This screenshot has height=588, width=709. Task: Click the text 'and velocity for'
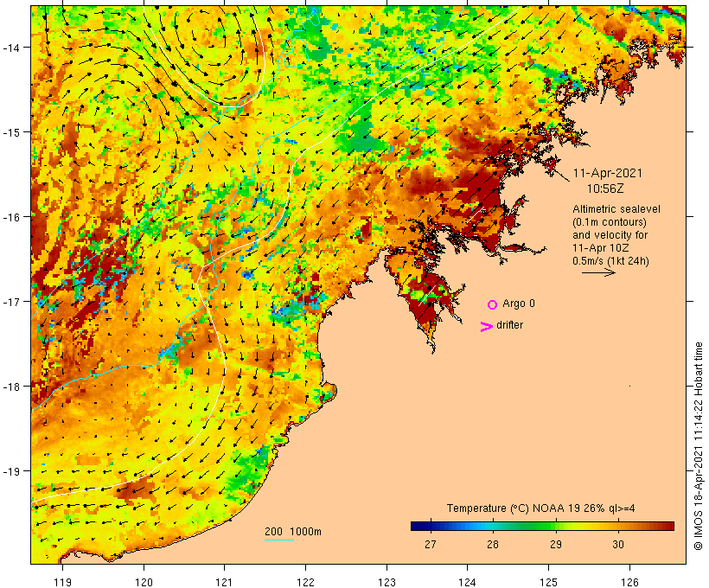point(610,234)
